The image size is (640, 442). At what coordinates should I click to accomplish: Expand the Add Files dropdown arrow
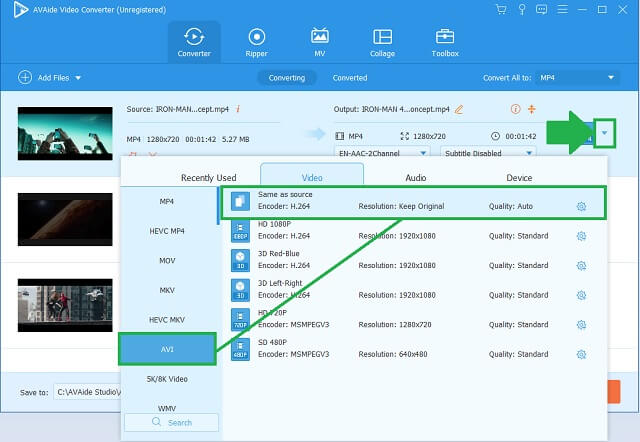pyautogui.click(x=78, y=78)
